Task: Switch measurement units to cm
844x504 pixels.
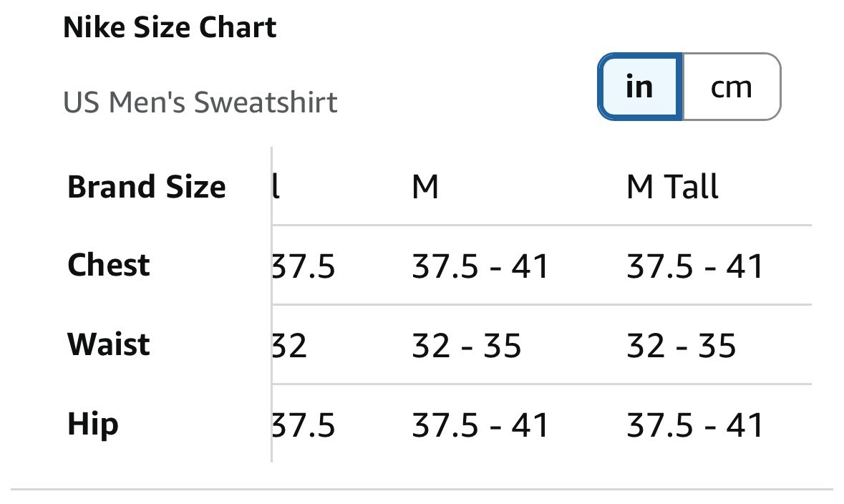Action: point(731,87)
